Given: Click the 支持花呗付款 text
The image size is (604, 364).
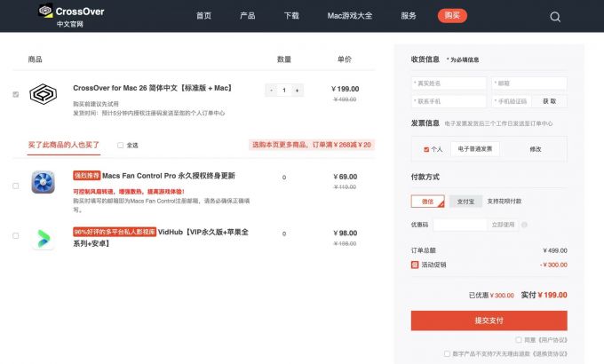Looking at the screenshot, I should tap(505, 202).
